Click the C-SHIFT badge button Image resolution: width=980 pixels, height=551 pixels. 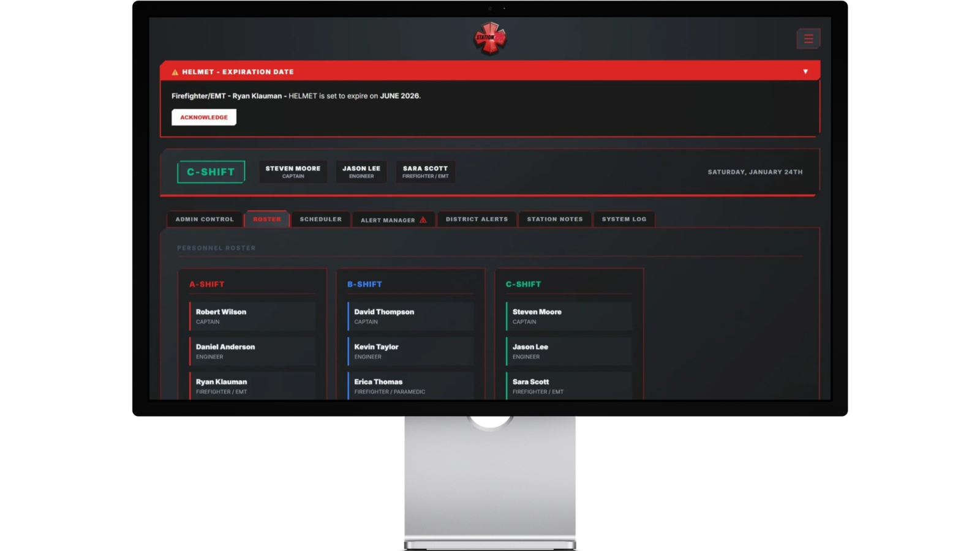[x=211, y=172]
